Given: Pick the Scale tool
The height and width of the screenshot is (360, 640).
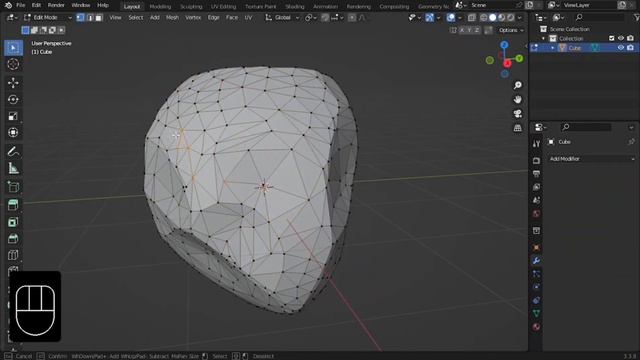Looking at the screenshot, I should pyautogui.click(x=13, y=116).
